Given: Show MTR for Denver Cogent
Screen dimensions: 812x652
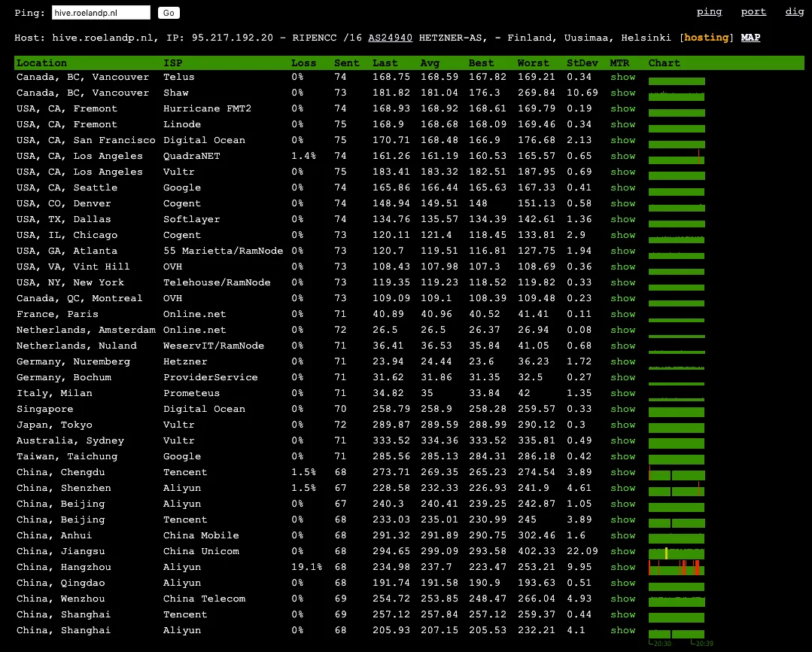Looking at the screenshot, I should pos(622,203).
